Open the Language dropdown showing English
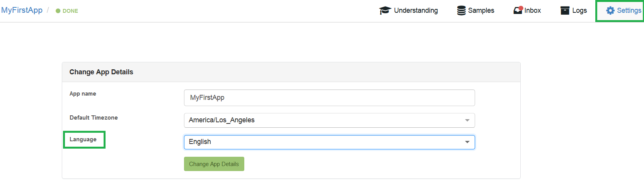 [325, 142]
